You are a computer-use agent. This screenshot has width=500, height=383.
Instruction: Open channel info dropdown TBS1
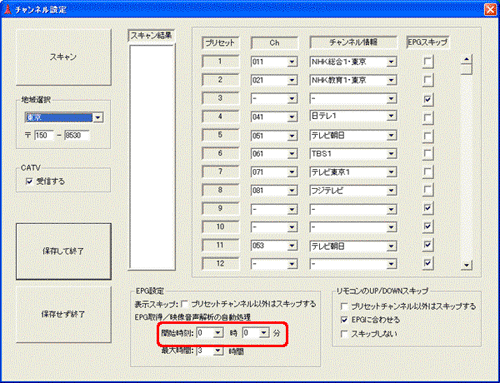tap(391, 154)
